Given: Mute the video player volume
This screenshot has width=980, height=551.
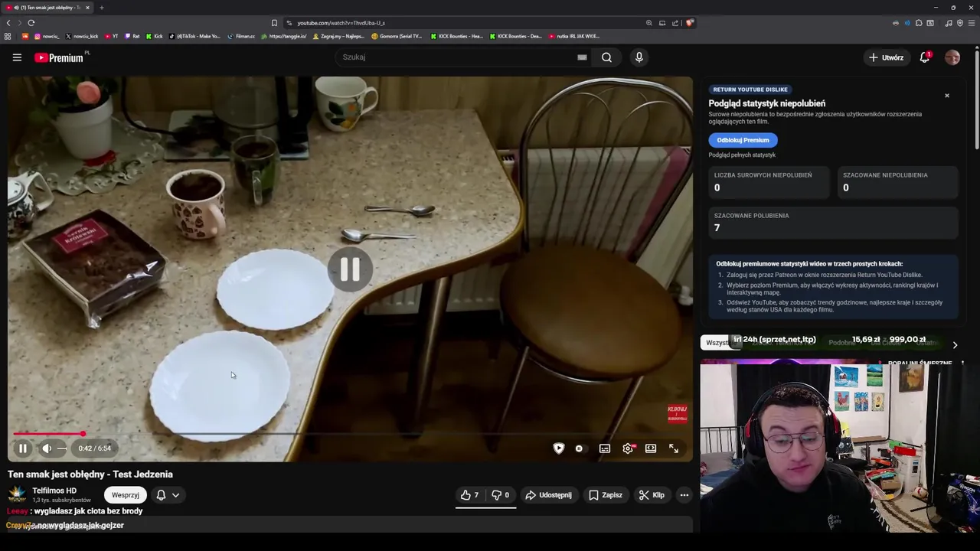Looking at the screenshot, I should click(x=46, y=448).
